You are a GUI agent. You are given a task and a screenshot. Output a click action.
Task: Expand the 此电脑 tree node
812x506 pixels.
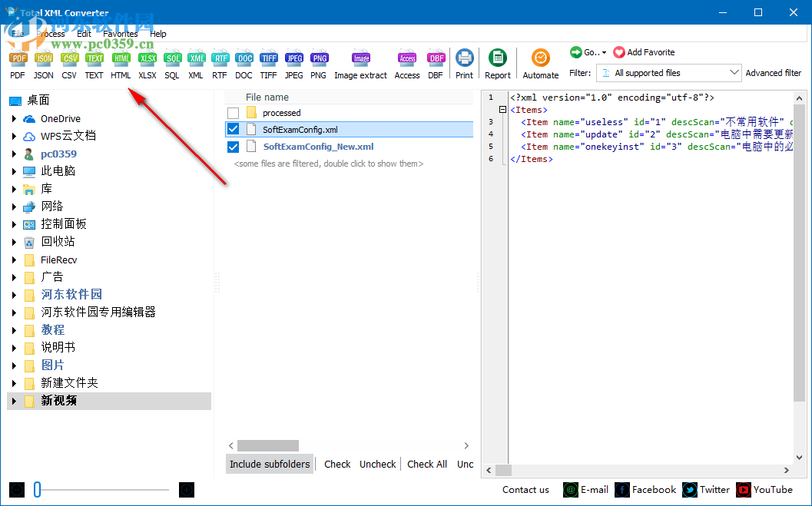pos(13,170)
